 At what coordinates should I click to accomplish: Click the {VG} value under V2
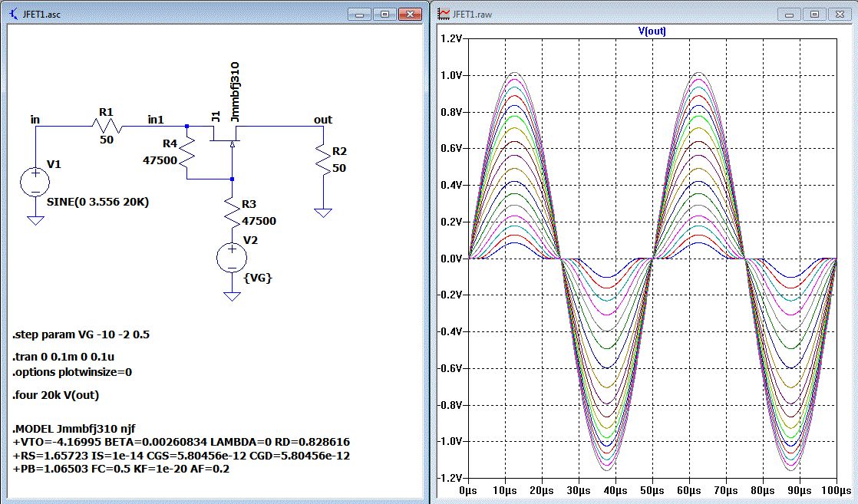pos(258,277)
